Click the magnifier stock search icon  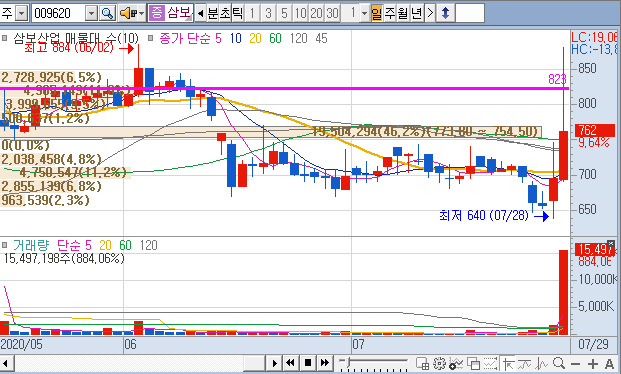[107, 13]
